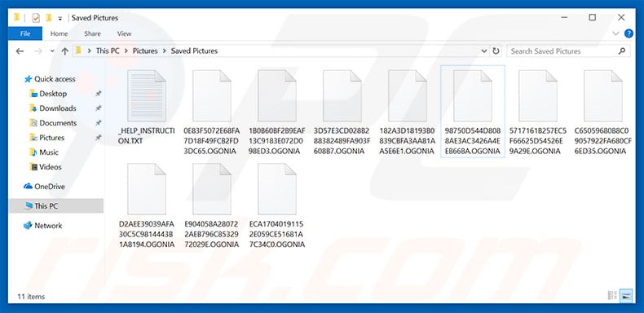Viewport: 644px width, 313px height.
Task: Select file icon starting with D2AEE39039AFA
Action: click(147, 189)
